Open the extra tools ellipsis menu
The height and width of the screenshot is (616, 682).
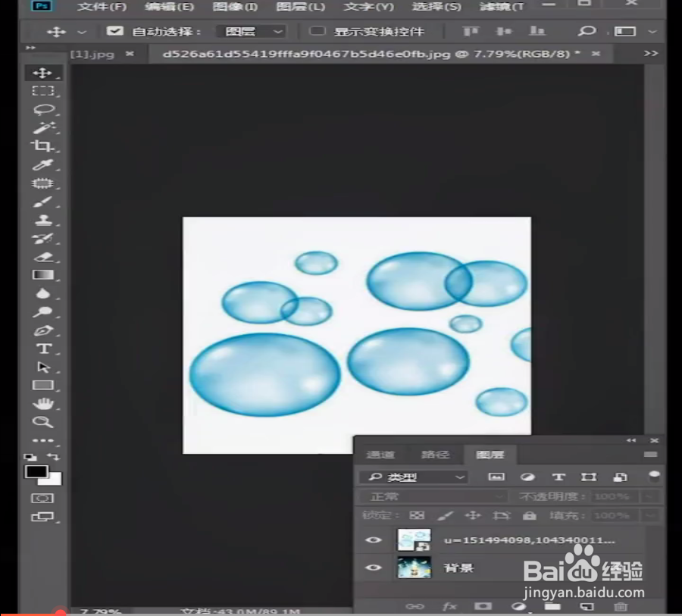(42, 440)
